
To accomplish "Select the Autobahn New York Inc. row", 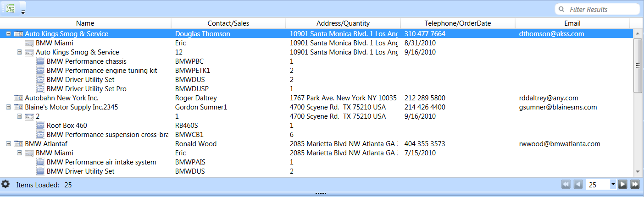I will tap(316, 98).
